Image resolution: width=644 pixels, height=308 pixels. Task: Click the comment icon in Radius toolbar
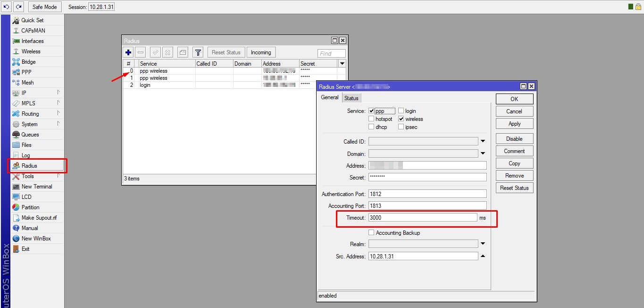point(183,52)
